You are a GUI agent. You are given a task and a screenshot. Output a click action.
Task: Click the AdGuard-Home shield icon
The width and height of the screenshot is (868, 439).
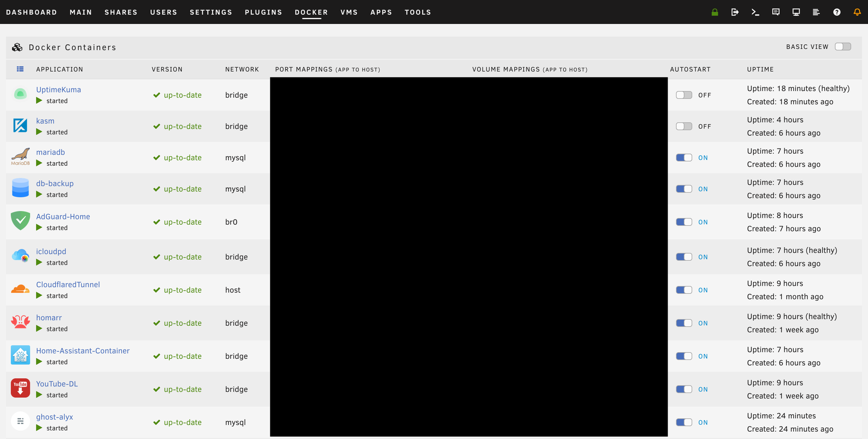tap(20, 221)
